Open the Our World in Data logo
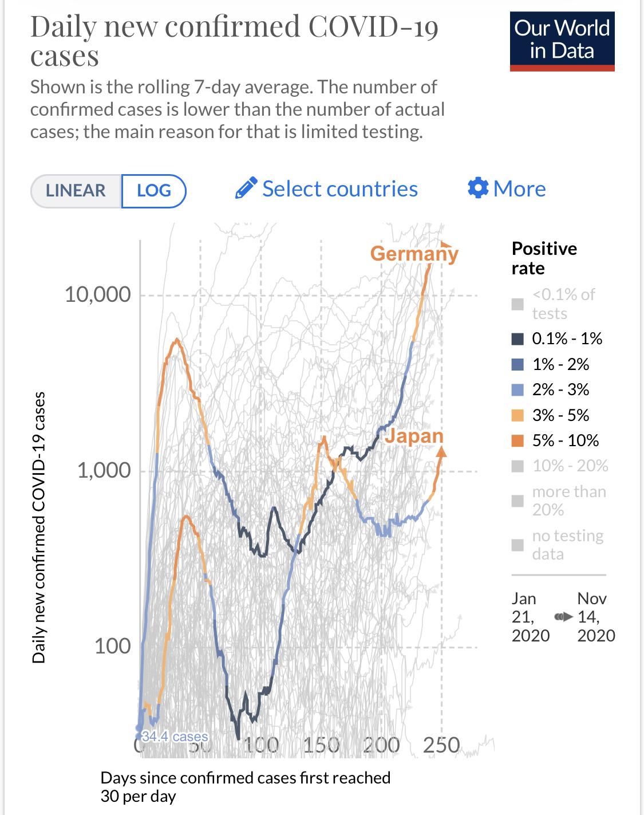644x815 pixels. click(x=562, y=41)
